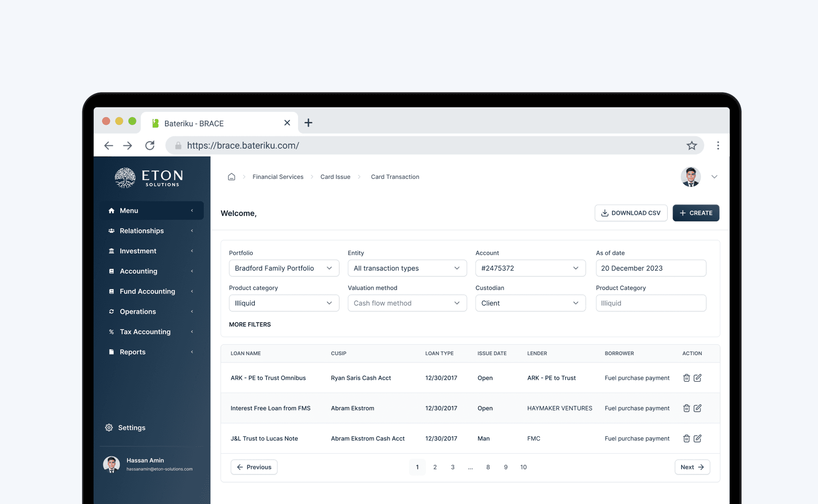818x504 pixels.
Task: Select page 1 in pagination
Action: click(x=417, y=467)
